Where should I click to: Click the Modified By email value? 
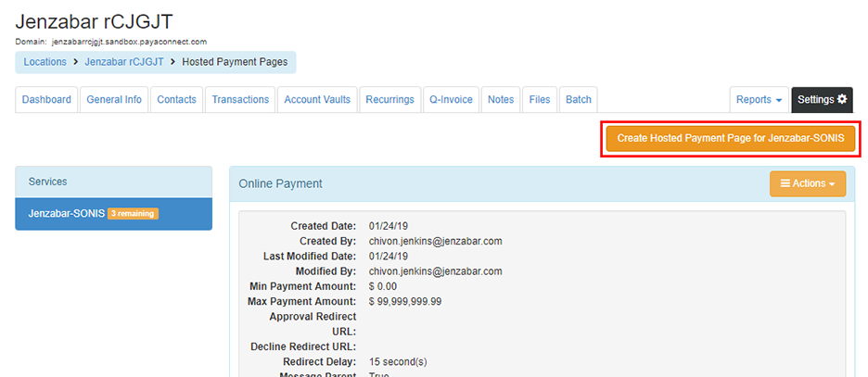[x=435, y=270]
